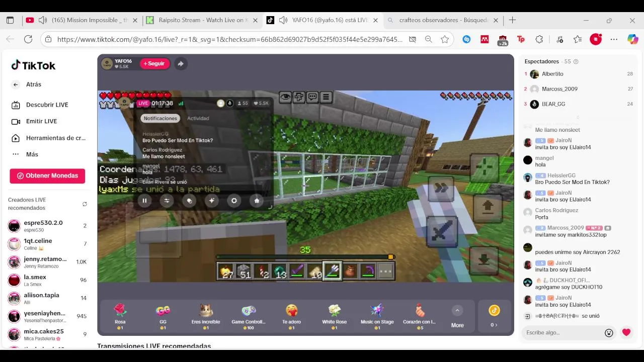Go to the TikTok home logo
Image resolution: width=644 pixels, height=362 pixels.
coord(33,65)
